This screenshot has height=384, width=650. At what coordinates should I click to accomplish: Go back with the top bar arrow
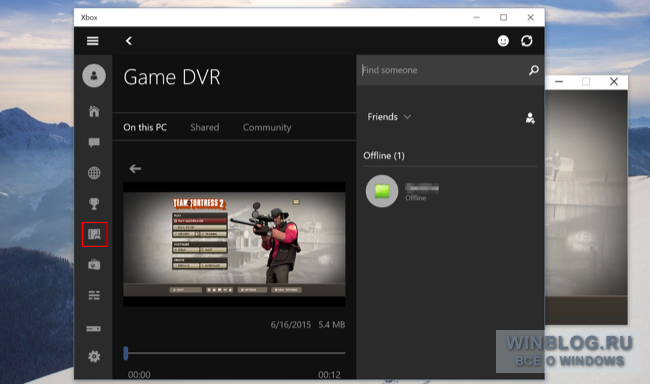[x=129, y=41]
